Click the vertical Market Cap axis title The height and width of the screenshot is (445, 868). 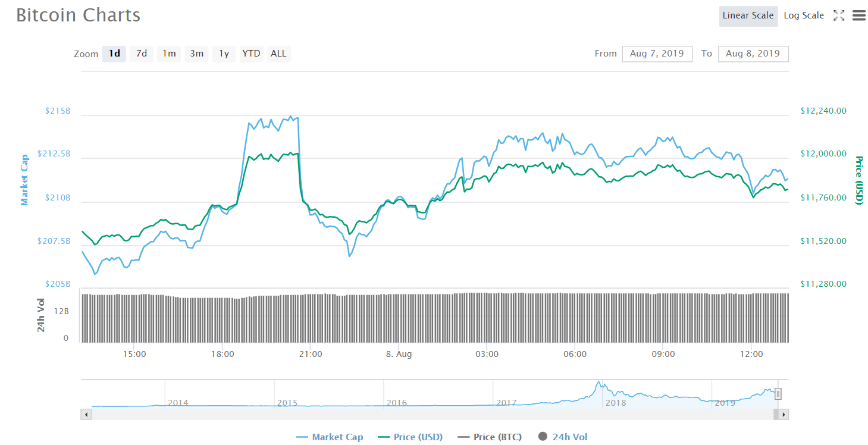click(x=24, y=180)
